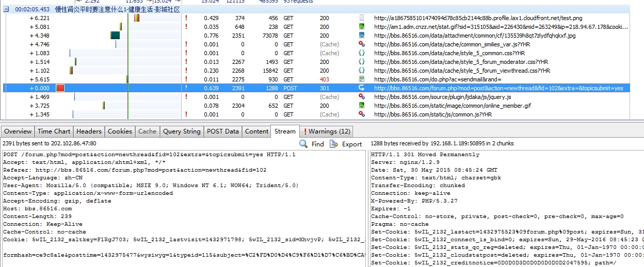Click redirect icon on the POST forum.php row
This screenshot has width=644, height=267.
click(x=362, y=88)
